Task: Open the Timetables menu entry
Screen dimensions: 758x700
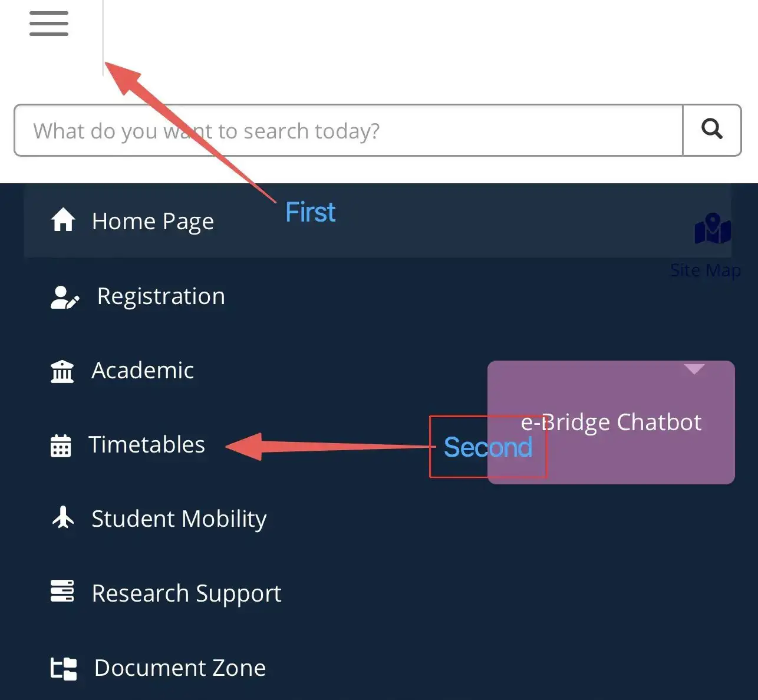Action: (x=147, y=445)
